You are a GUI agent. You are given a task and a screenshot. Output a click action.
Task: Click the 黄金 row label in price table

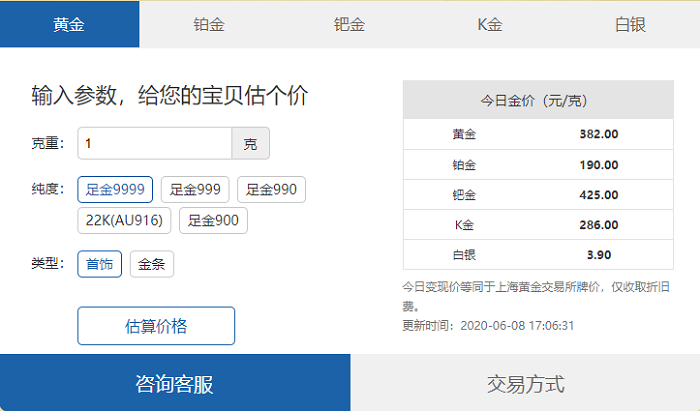[x=464, y=134]
